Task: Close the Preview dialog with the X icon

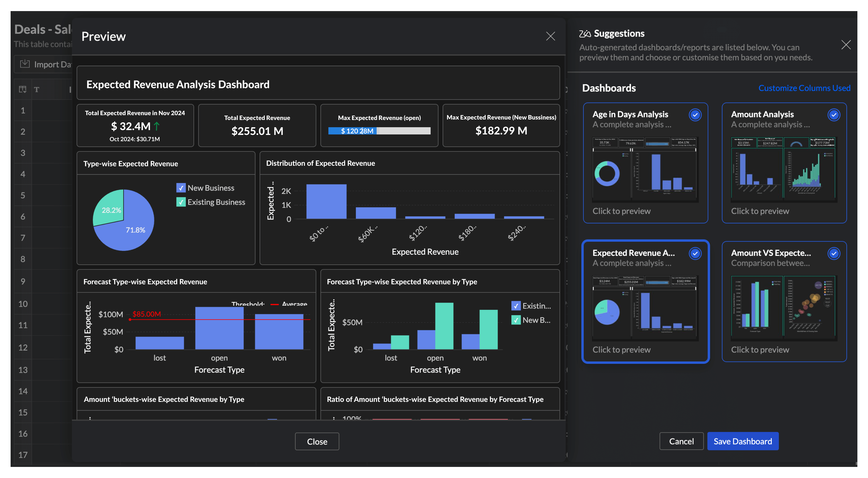Action: [x=550, y=36]
